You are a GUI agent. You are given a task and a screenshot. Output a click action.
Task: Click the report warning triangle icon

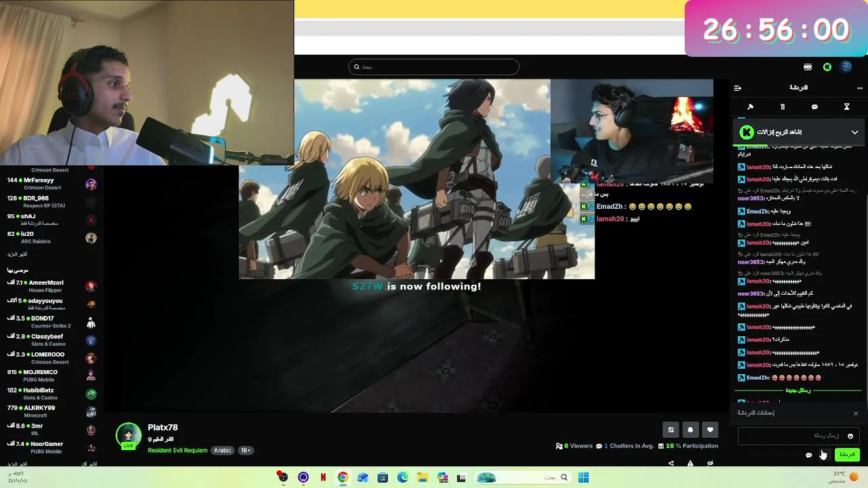[x=690, y=464]
